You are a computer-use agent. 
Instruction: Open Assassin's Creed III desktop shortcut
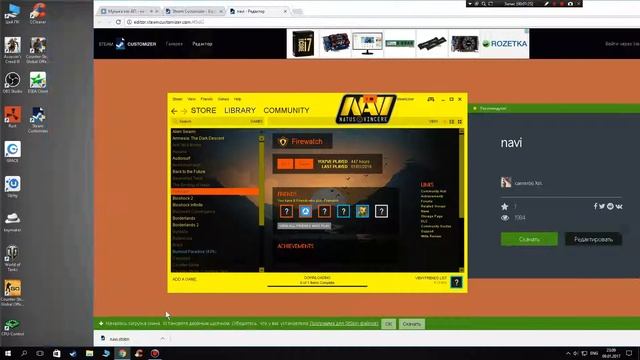pos(12,49)
